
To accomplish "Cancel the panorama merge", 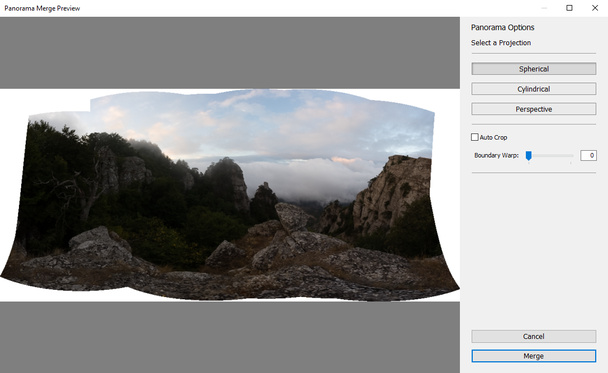I will coord(534,336).
